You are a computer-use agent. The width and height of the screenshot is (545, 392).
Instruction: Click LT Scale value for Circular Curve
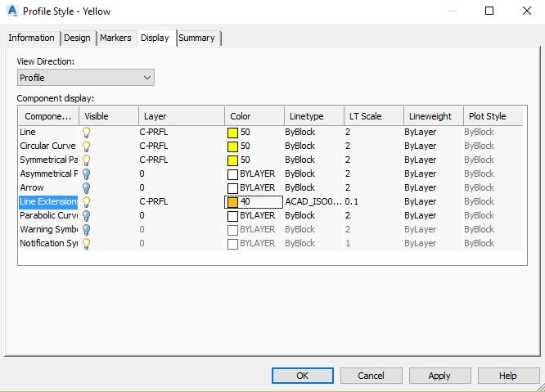[x=348, y=146]
